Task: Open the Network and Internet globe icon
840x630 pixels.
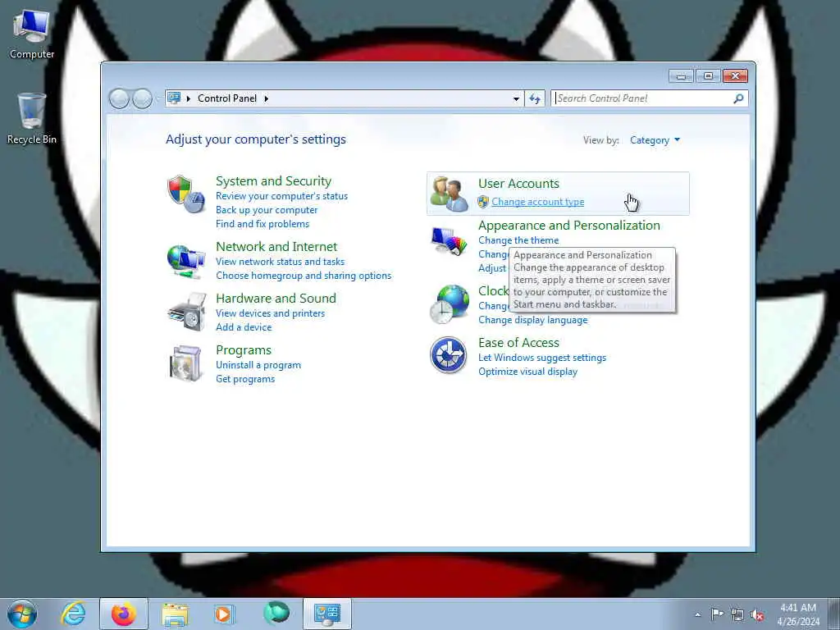Action: 186,262
